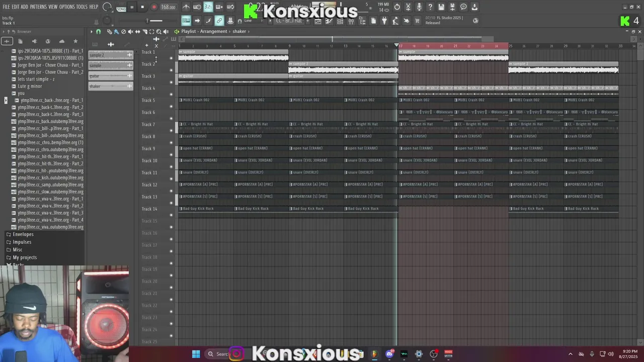Mute Track 7 using its mute dot

[x=171, y=130]
